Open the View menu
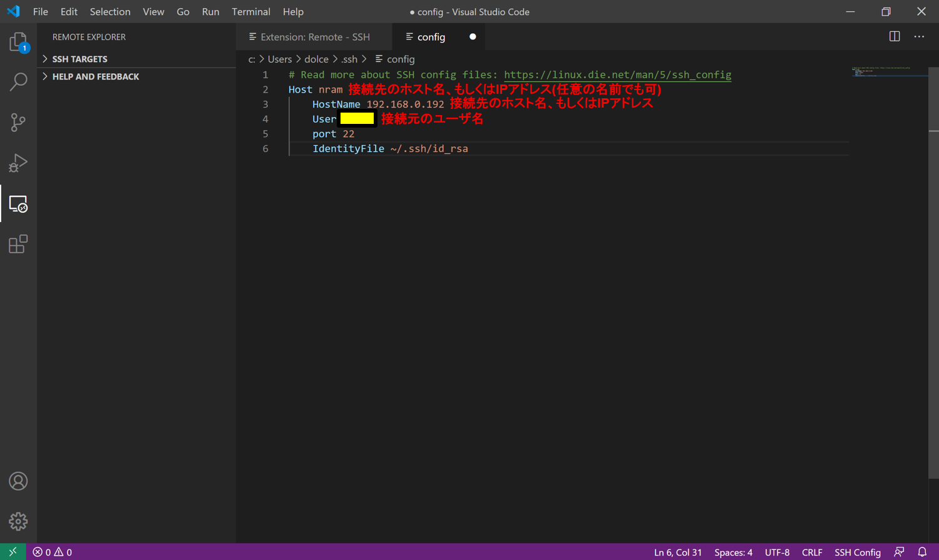 pos(153,11)
